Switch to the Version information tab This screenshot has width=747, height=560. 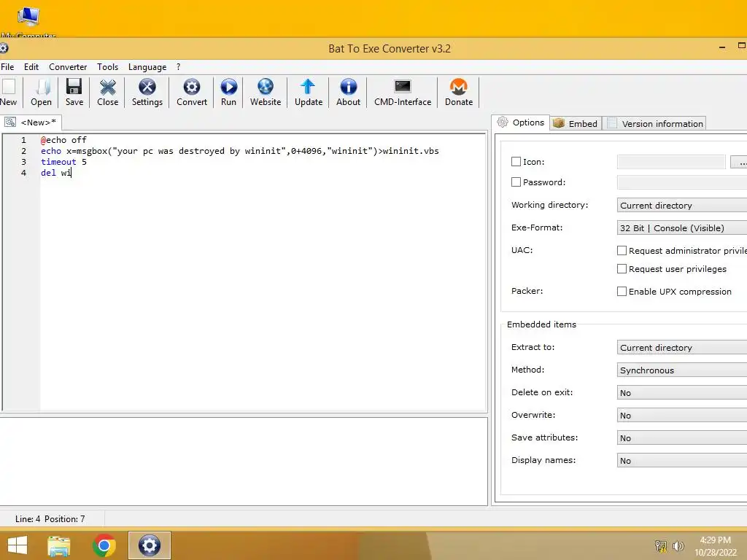click(x=655, y=123)
